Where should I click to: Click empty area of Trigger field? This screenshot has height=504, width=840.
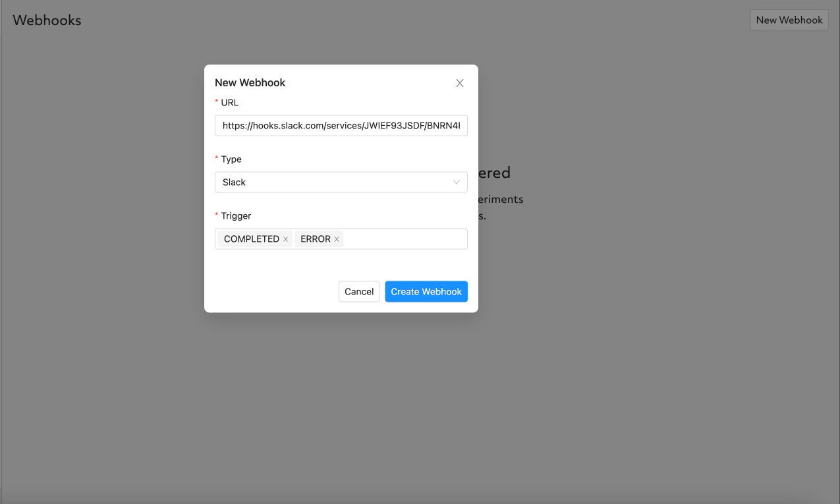[x=405, y=239]
